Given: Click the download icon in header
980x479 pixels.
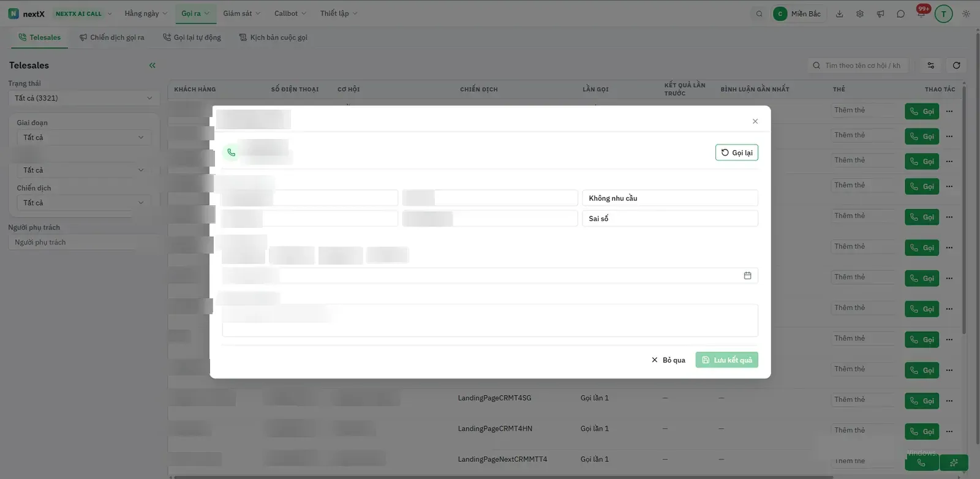Looking at the screenshot, I should tap(840, 13).
